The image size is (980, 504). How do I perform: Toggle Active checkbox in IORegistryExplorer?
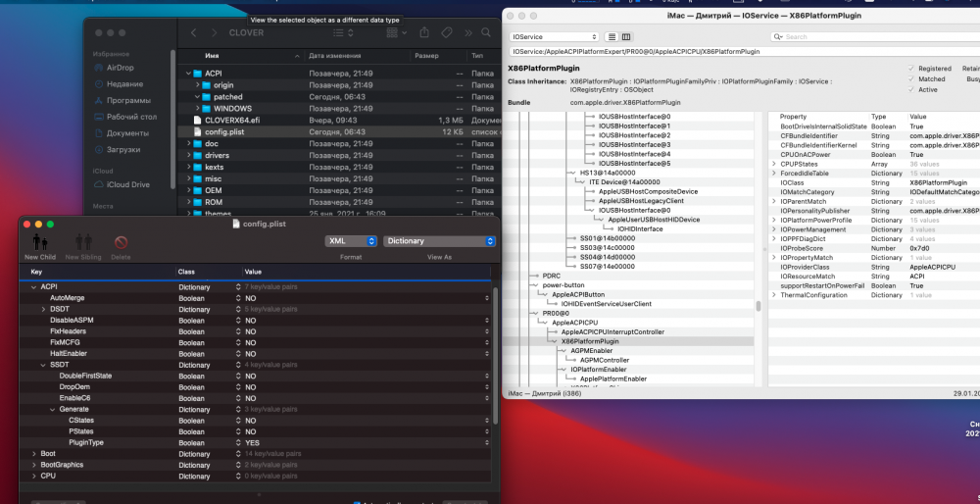coord(911,89)
